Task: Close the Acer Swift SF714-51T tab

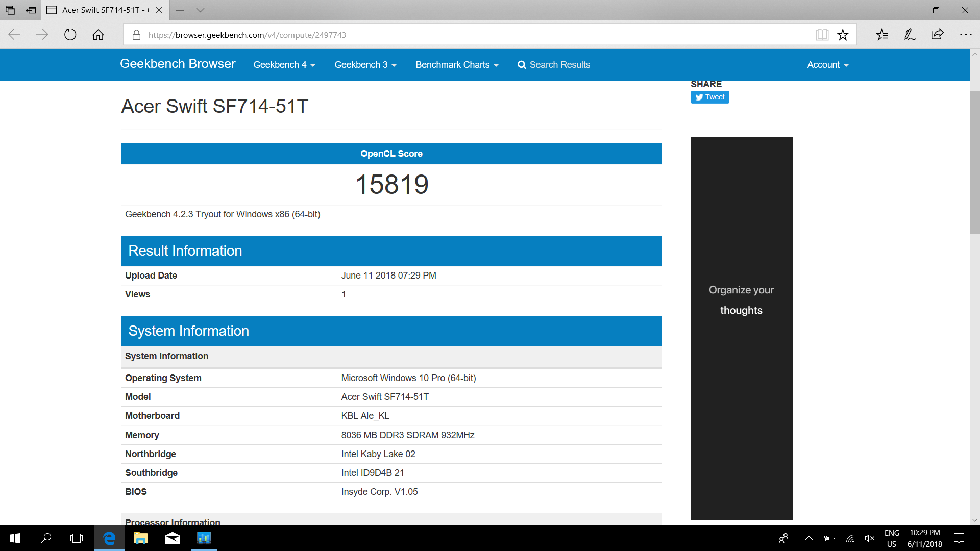Action: 159,10
